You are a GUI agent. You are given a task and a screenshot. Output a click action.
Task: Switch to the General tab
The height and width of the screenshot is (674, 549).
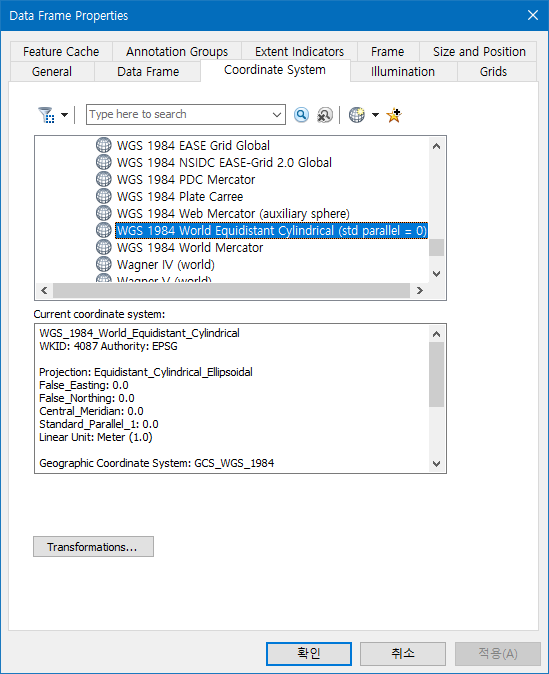click(52, 71)
